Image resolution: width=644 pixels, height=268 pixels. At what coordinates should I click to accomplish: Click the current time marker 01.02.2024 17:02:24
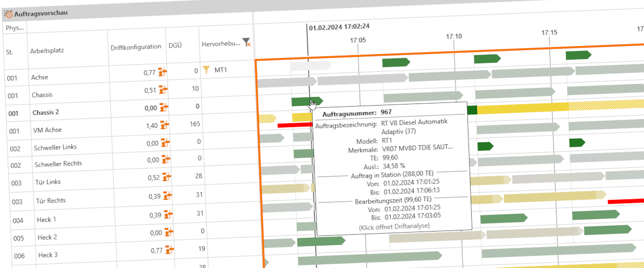339,26
